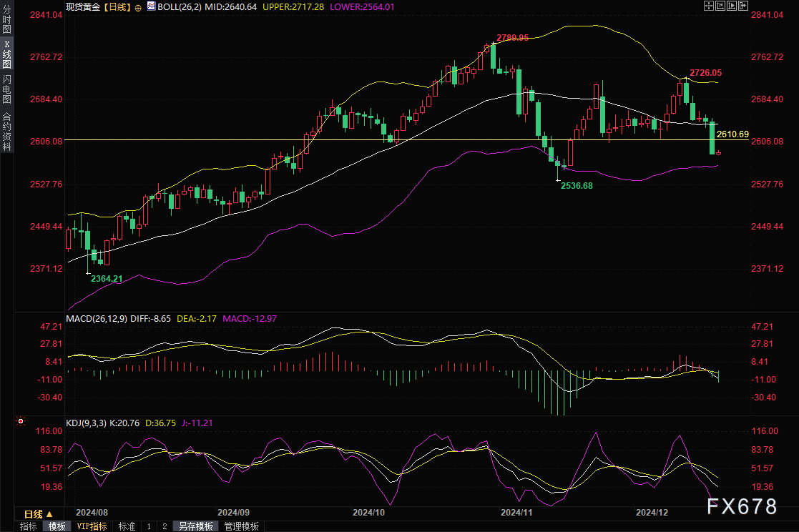The height and width of the screenshot is (532, 799).
Task: Select template number 1
Action: click(149, 526)
